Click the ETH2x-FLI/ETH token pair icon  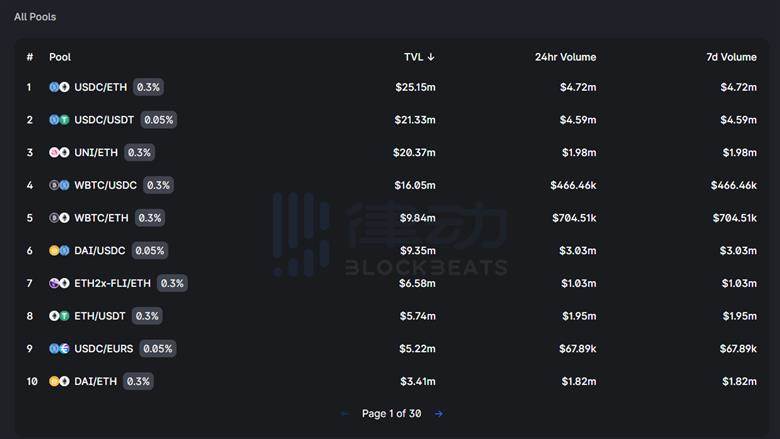point(59,283)
